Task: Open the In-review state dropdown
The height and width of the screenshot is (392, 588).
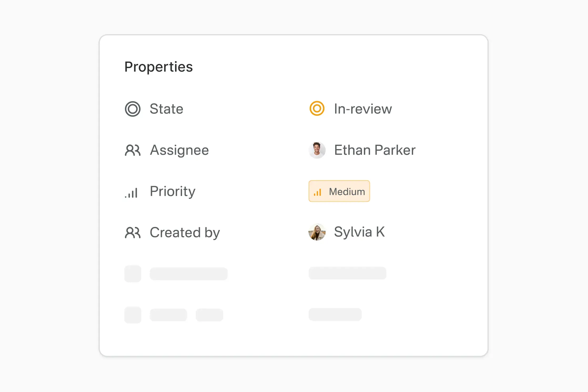Action: pos(363,109)
